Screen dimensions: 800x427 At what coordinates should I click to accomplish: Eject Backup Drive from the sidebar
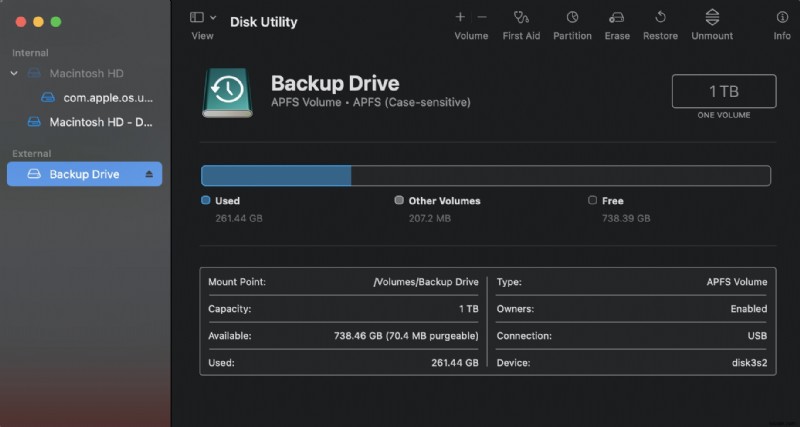tap(149, 174)
